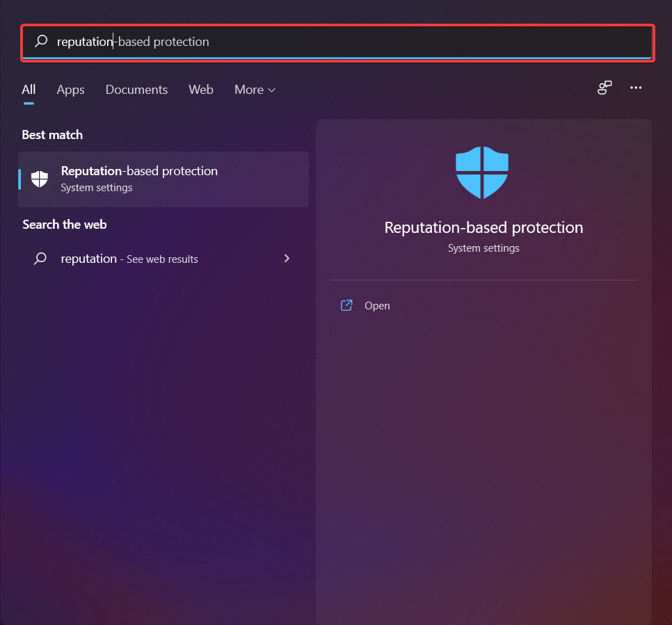The width and height of the screenshot is (672, 625).
Task: Click 'System settings' text in preview pane
Action: tap(483, 248)
